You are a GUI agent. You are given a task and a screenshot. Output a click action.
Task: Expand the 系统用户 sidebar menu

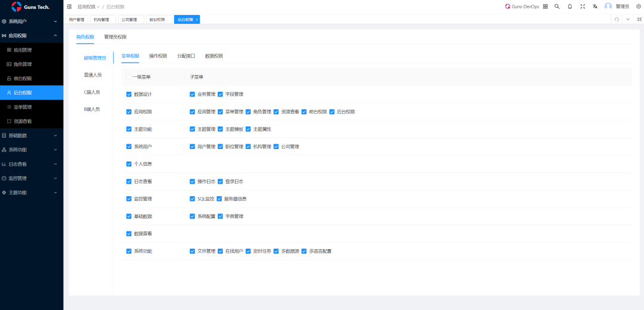(31, 21)
